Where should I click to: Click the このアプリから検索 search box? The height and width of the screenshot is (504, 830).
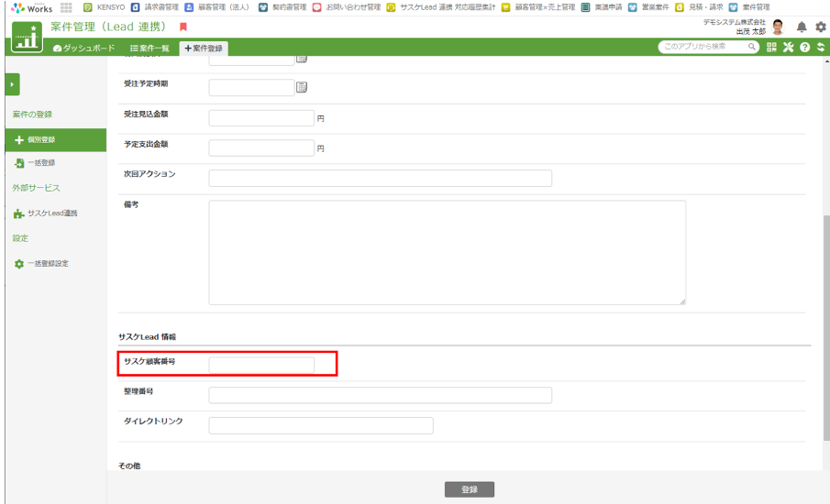point(703,47)
